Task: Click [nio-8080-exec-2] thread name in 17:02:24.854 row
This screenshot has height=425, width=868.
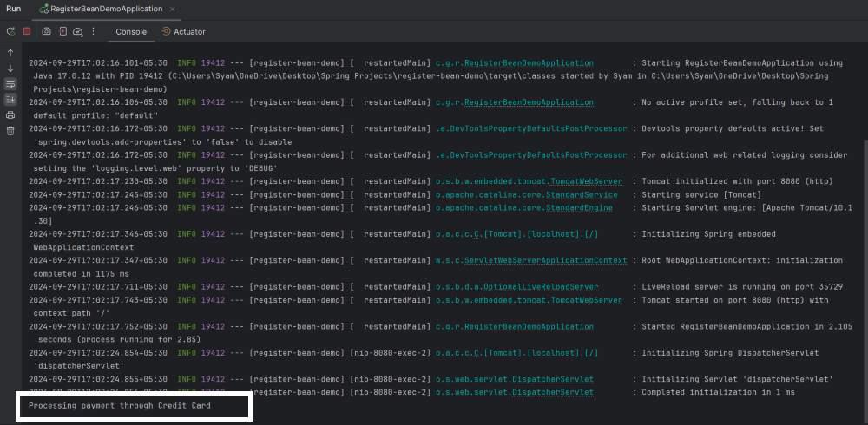Action: (x=391, y=353)
